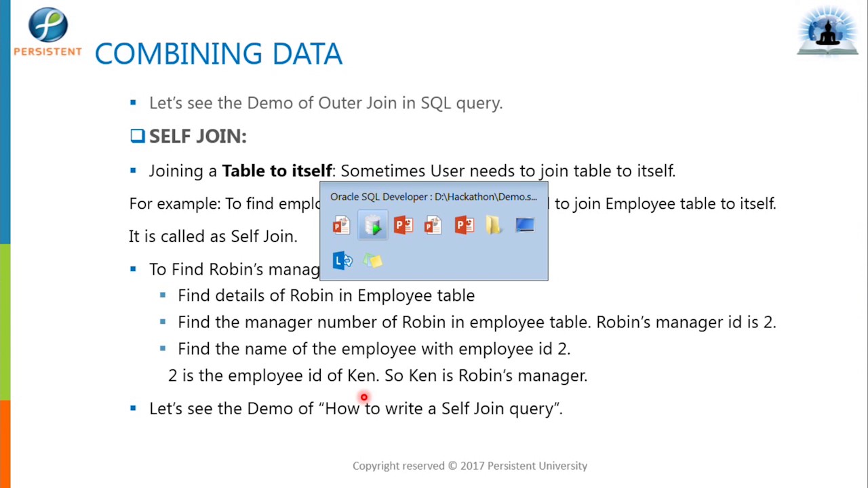The image size is (868, 488).
Task: Pick PowerPoint file icon between the two PowerPoint app icons
Action: (433, 225)
